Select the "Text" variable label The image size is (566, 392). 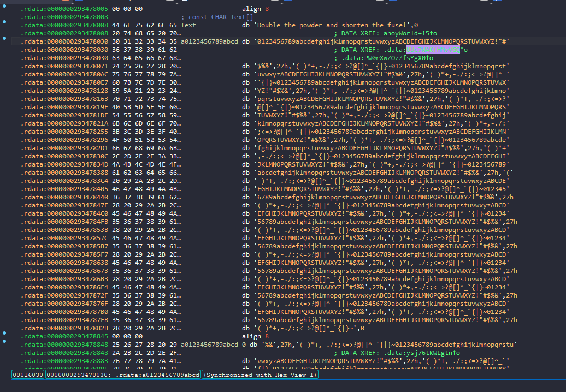[x=188, y=25]
